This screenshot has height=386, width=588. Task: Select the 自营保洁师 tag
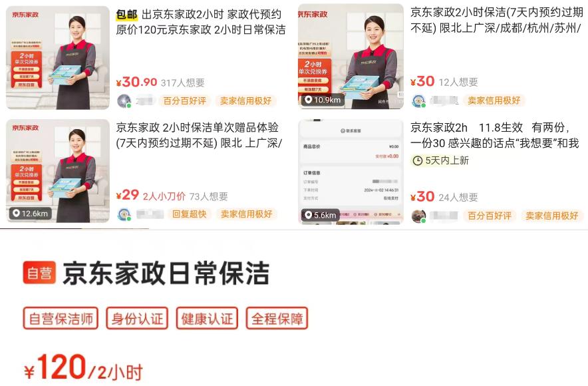coord(61,319)
